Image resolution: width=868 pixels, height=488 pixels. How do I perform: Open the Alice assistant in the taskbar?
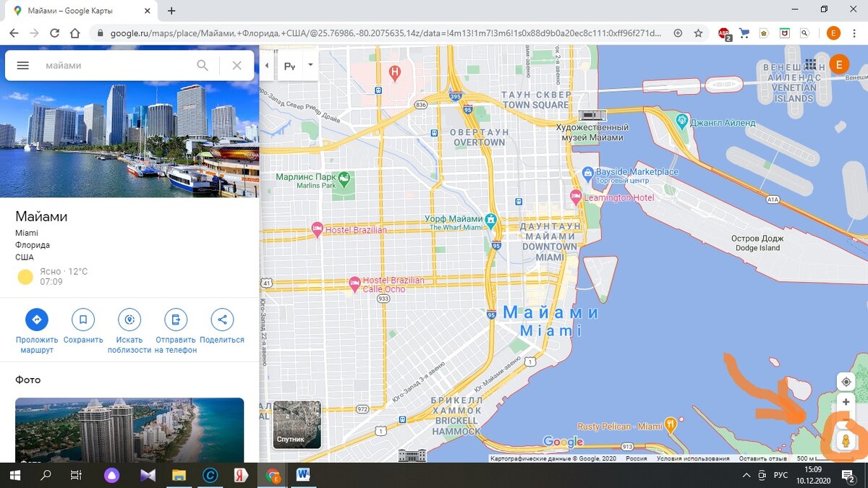pyautogui.click(x=111, y=476)
